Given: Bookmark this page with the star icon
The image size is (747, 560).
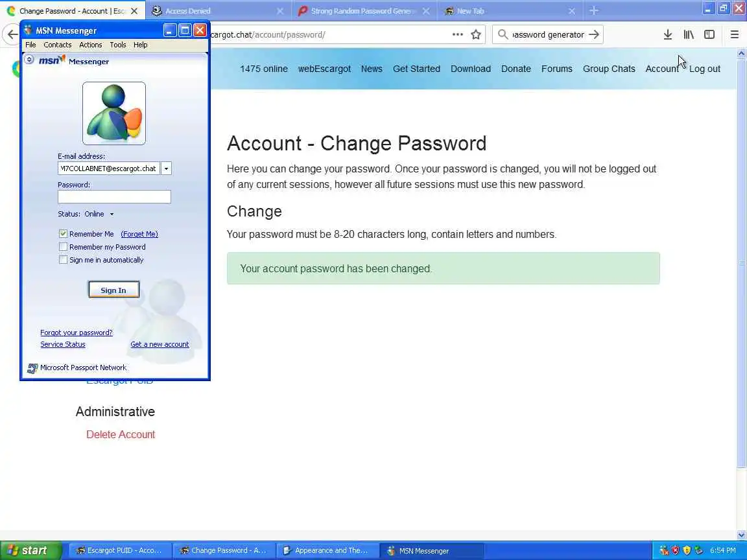Looking at the screenshot, I should [x=475, y=34].
